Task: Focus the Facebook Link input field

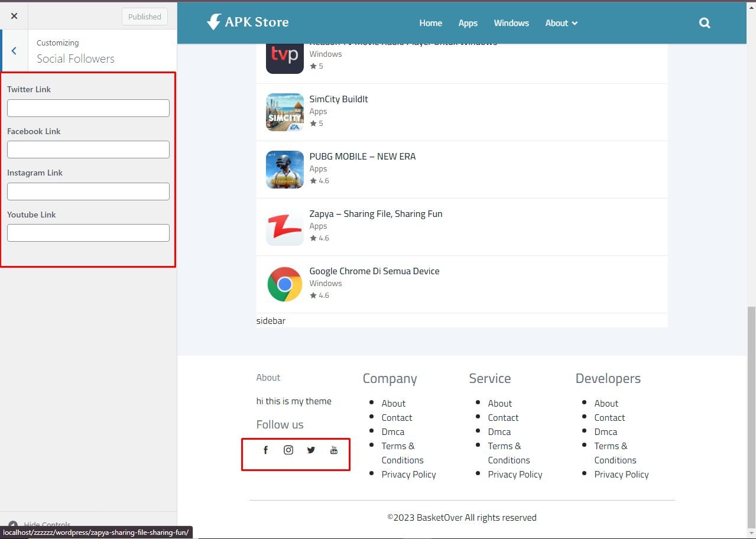Action: pyautogui.click(x=88, y=150)
